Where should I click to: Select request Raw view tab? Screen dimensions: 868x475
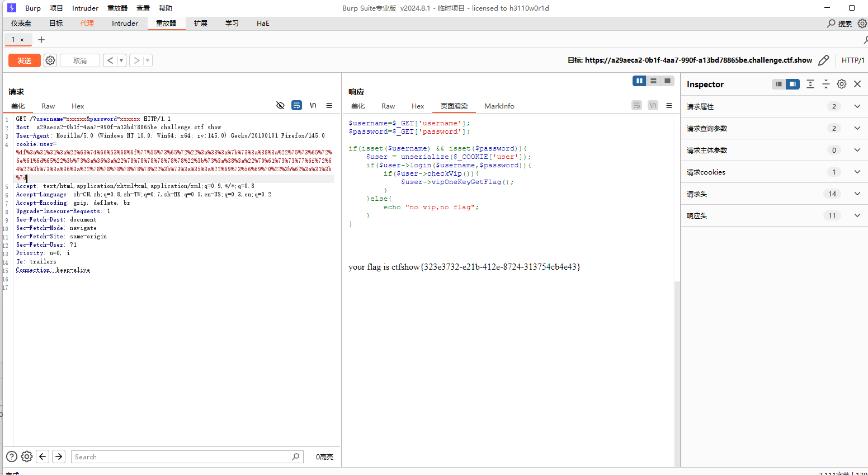[48, 106]
